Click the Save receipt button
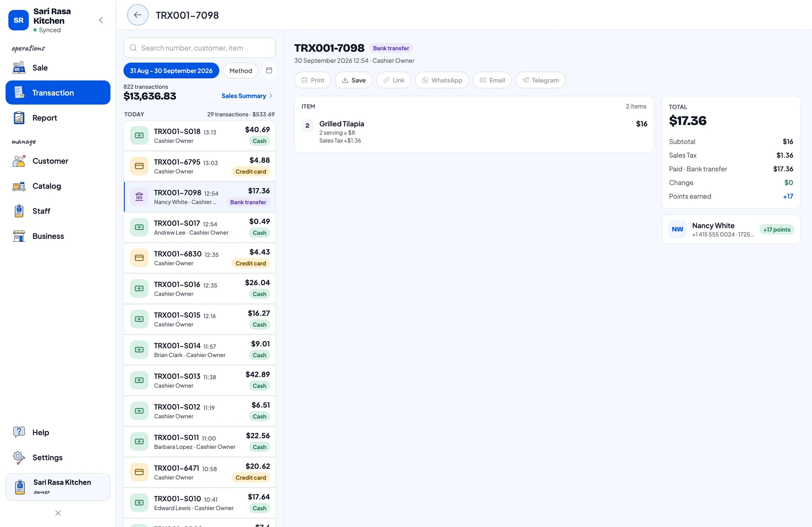This screenshot has width=812, height=527. [x=354, y=80]
